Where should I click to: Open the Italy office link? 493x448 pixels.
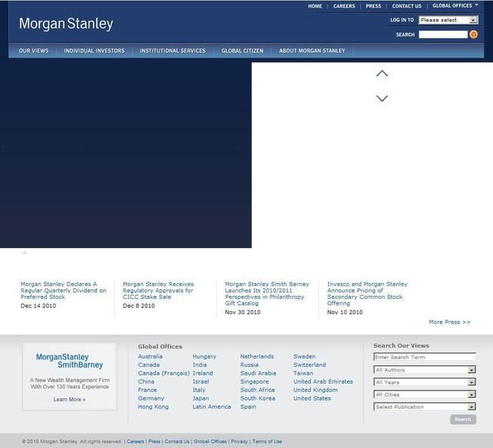pyautogui.click(x=199, y=390)
